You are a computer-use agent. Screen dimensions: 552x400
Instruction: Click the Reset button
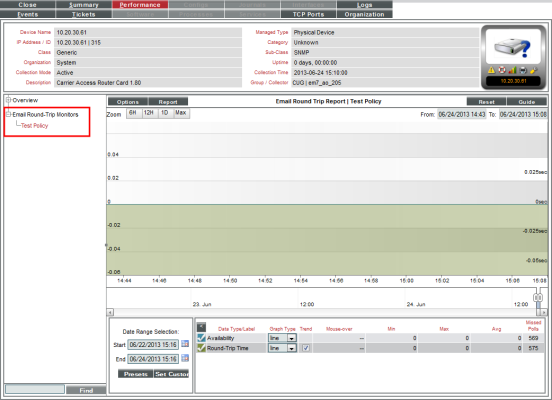[487, 101]
